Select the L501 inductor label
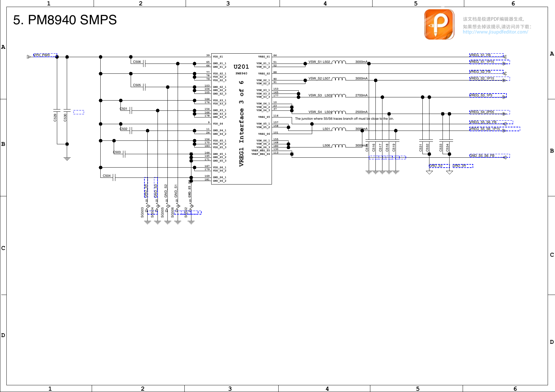 pos(326,129)
